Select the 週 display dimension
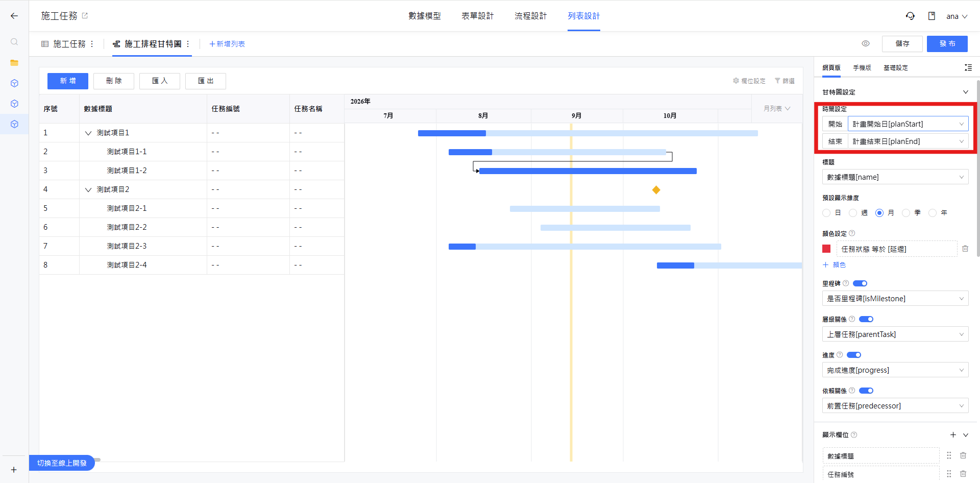Image resolution: width=980 pixels, height=483 pixels. pos(853,213)
